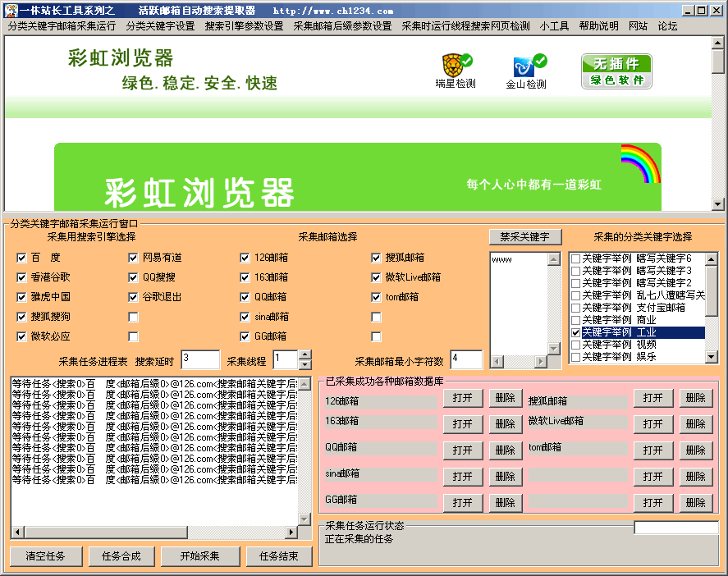Toggle the GG邮箱 checkbox
728x576 pixels.
point(245,336)
